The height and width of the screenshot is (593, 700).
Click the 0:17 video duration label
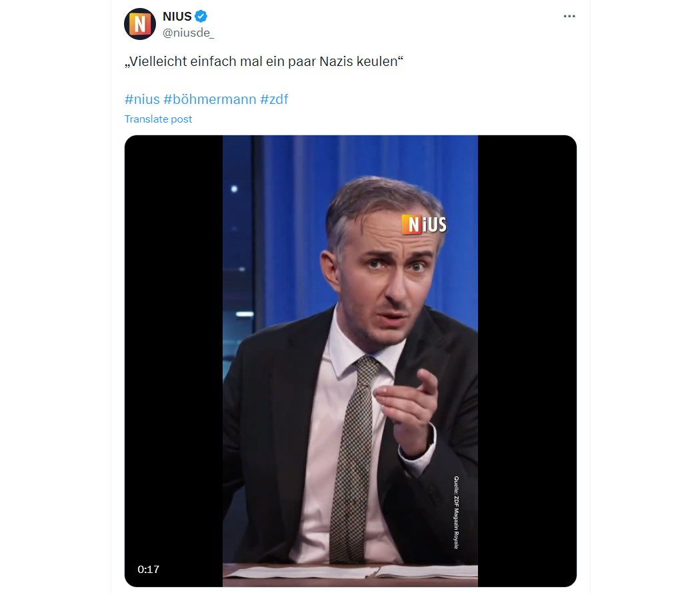point(148,570)
